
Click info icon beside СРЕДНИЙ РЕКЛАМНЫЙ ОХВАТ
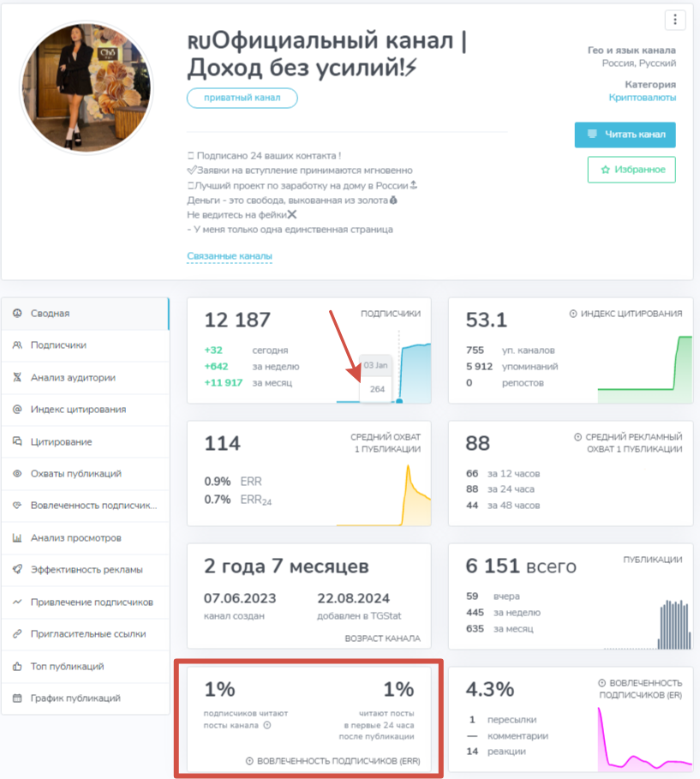(577, 437)
